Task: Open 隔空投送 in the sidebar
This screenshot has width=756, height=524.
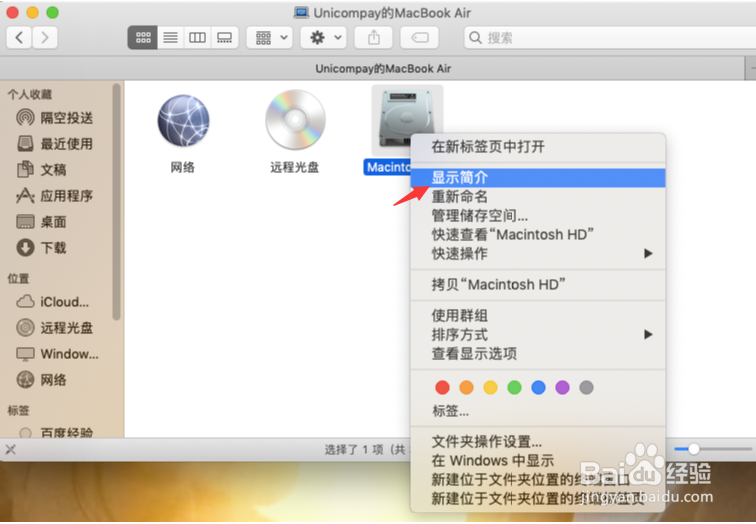Action: click(x=54, y=118)
